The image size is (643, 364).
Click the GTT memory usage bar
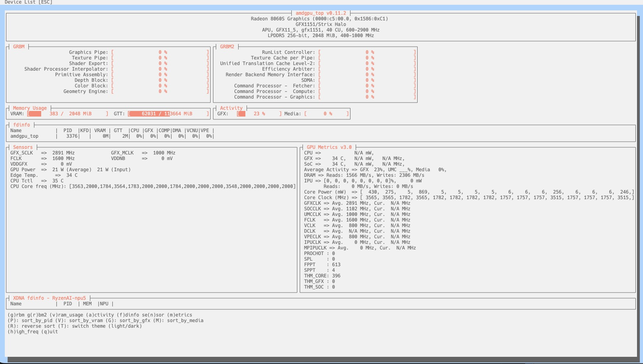tap(168, 114)
